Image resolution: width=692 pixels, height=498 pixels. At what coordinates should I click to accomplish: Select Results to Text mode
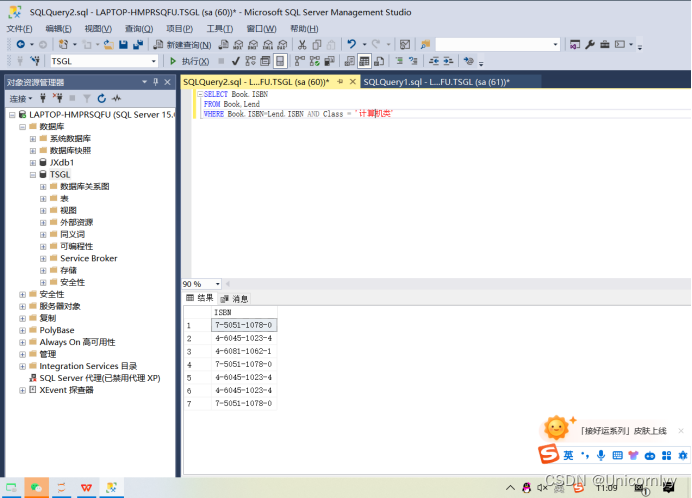349,61
